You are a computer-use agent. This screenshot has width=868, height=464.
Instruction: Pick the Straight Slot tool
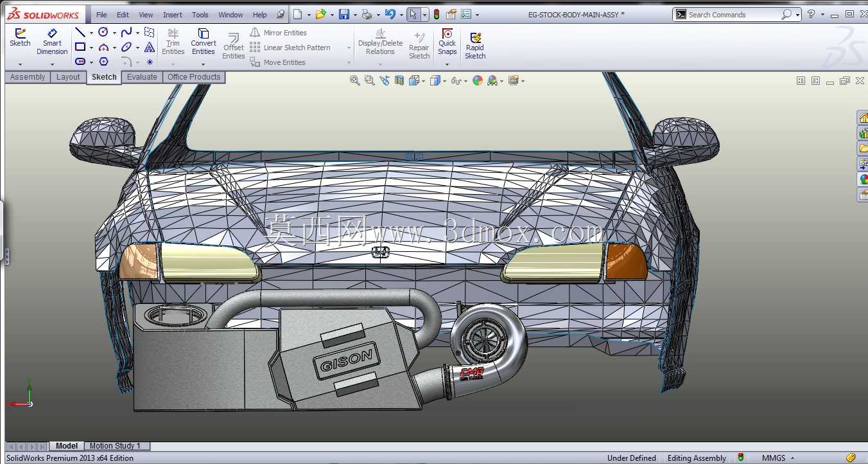pos(80,62)
